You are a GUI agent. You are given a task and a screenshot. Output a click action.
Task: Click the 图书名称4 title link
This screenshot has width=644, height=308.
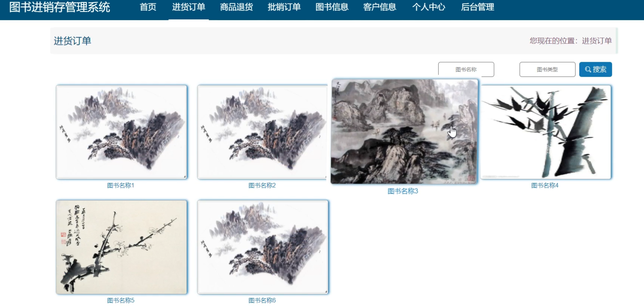[545, 185]
